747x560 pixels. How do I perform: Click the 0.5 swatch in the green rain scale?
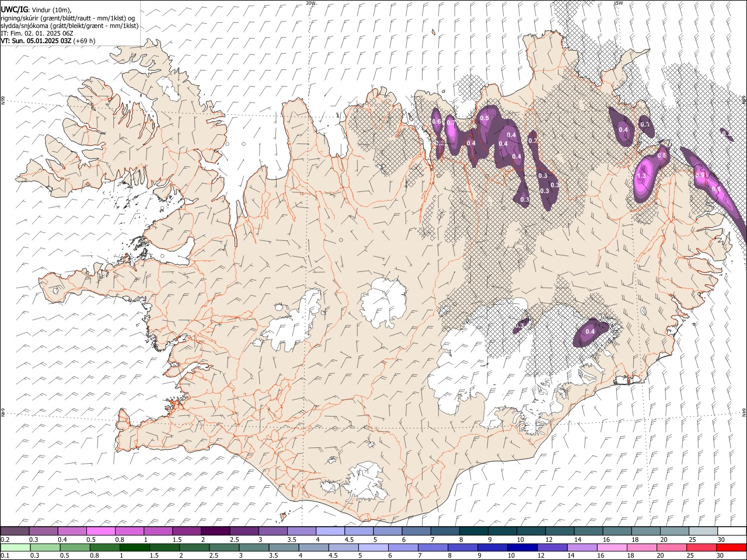click(75, 547)
